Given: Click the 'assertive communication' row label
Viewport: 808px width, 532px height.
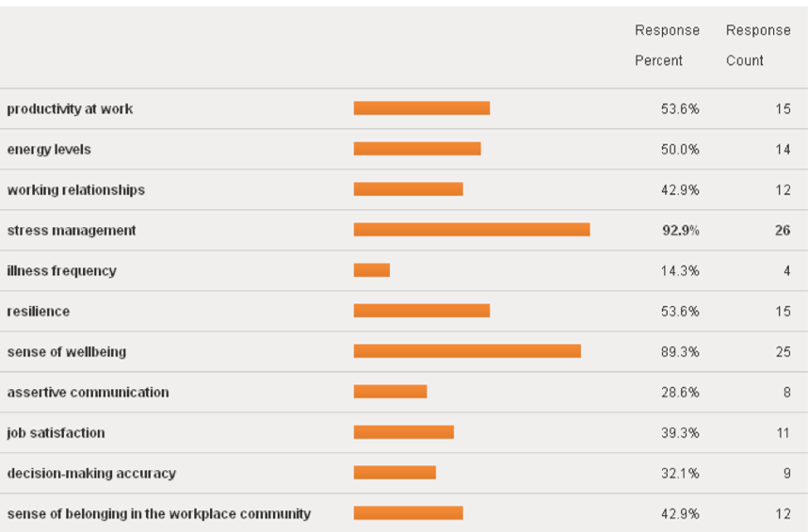Looking at the screenshot, I should (x=89, y=393).
